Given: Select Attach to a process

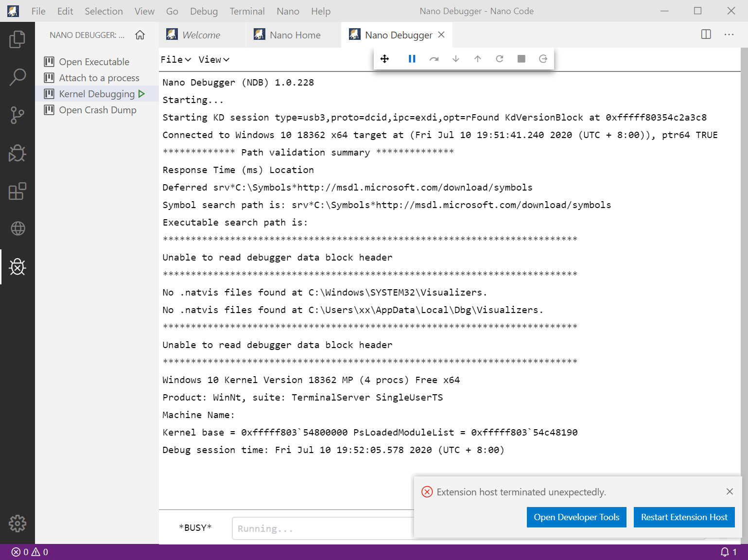Looking at the screenshot, I should point(99,78).
